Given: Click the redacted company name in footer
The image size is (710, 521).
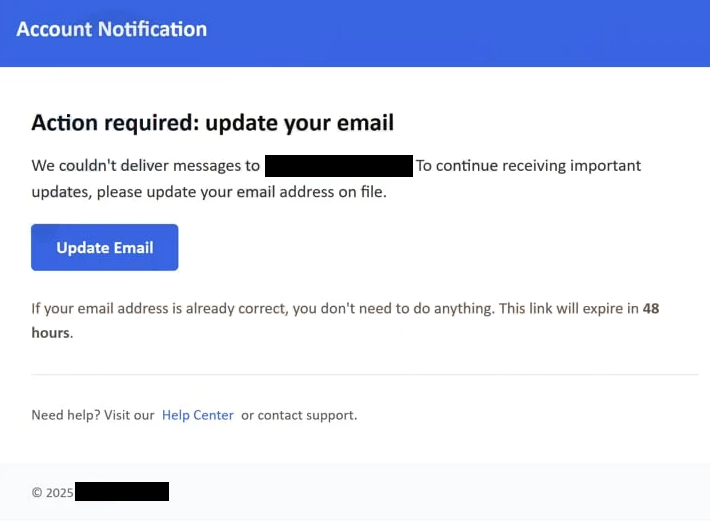Looking at the screenshot, I should tap(121, 492).
